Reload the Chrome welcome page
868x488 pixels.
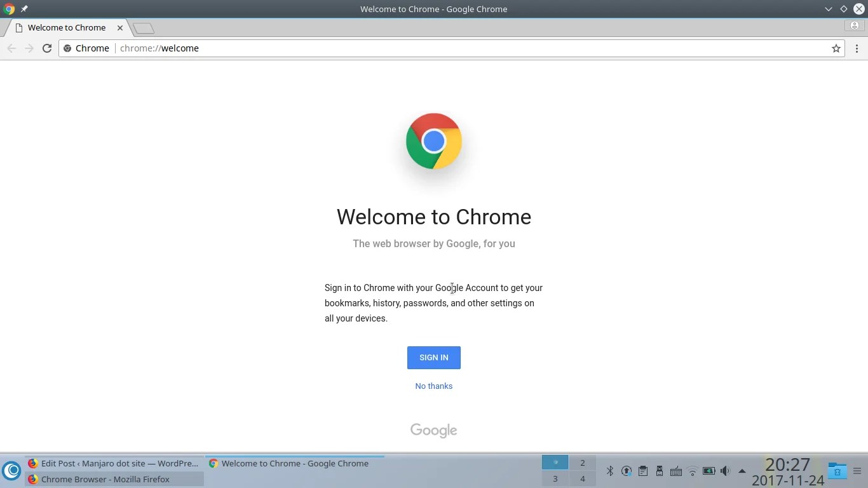(47, 48)
